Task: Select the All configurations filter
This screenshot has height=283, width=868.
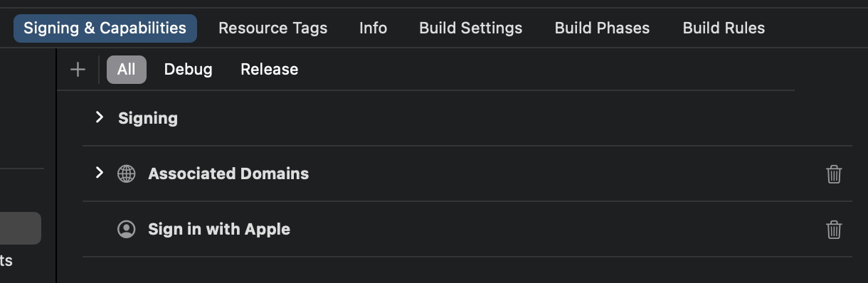Action: 127,70
